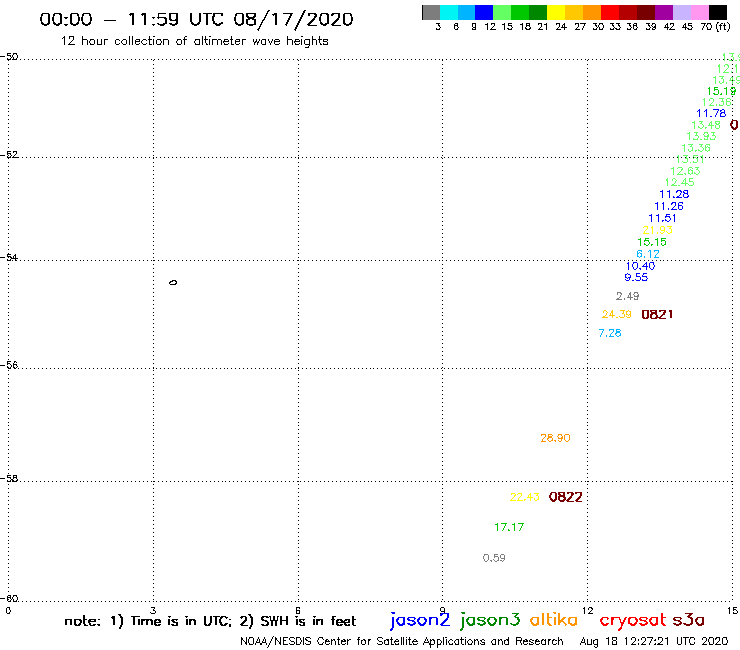Click the cryosat satellite legend label

[x=632, y=620]
